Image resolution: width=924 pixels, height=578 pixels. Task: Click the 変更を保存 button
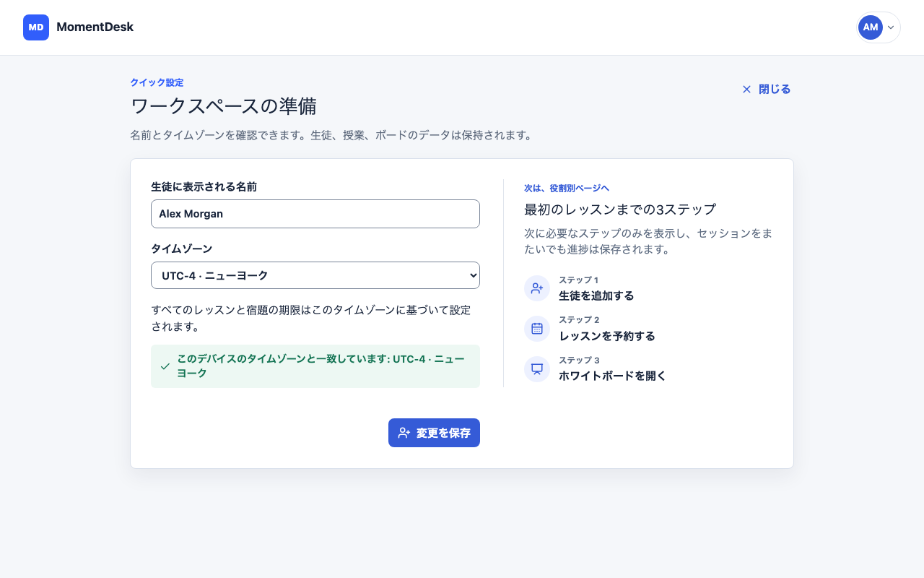[x=434, y=433]
